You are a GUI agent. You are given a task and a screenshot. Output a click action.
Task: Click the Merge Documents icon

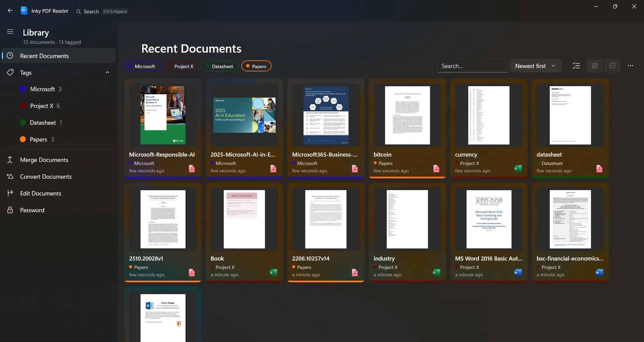pos(10,160)
